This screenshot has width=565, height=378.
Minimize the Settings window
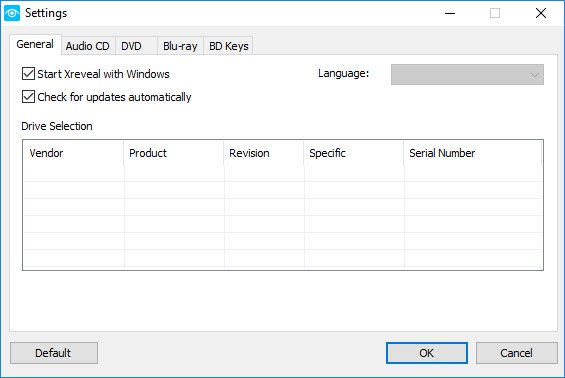coord(450,13)
